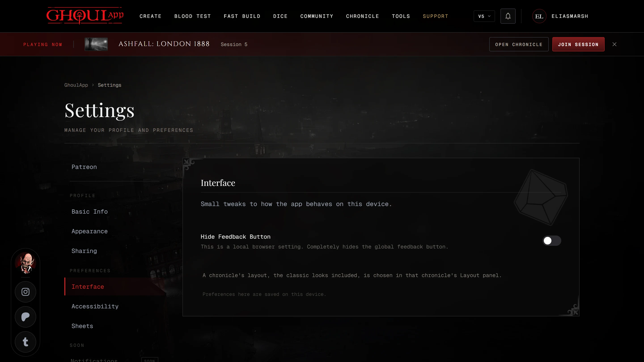Click the EL user avatar
Viewport: 644px width, 362px height.
tap(539, 16)
